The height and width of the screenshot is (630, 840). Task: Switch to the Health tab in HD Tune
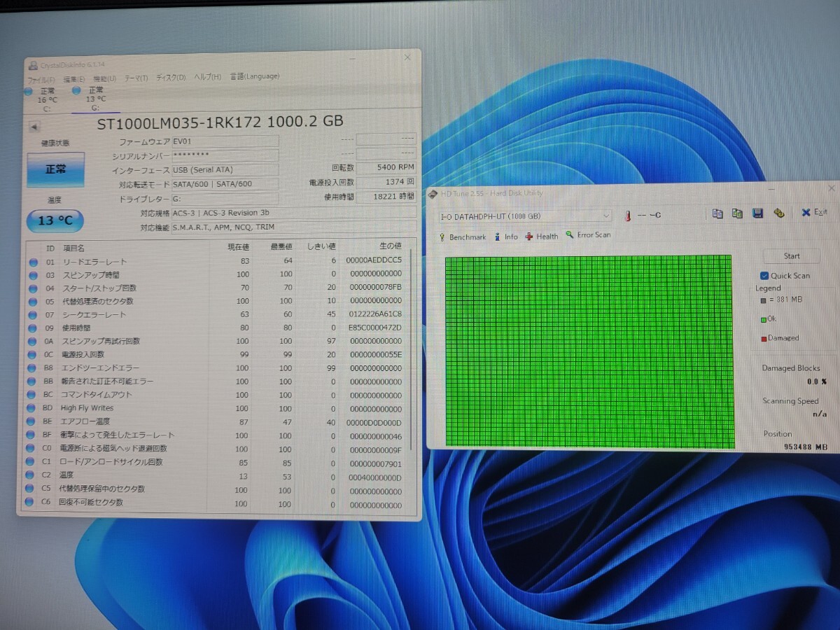point(542,236)
